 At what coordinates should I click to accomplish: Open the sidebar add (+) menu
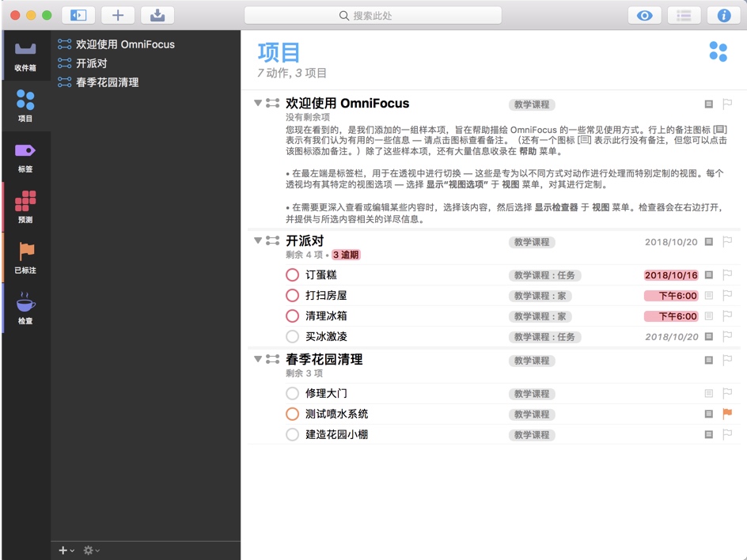coord(66,550)
